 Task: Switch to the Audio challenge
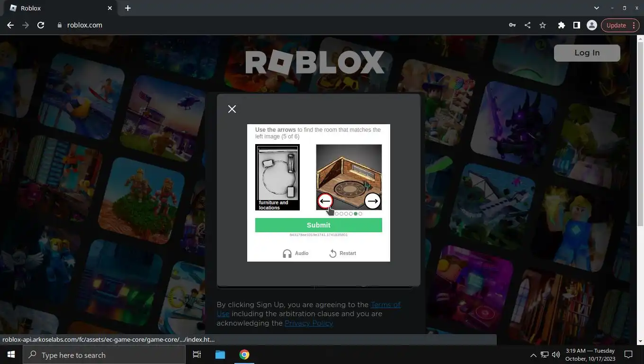pyautogui.click(x=295, y=253)
